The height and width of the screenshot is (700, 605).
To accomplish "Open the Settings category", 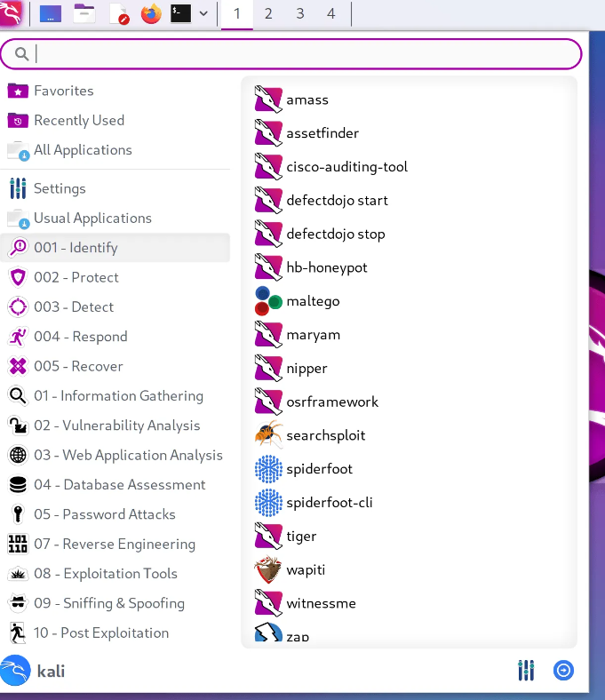I will coord(115,188).
